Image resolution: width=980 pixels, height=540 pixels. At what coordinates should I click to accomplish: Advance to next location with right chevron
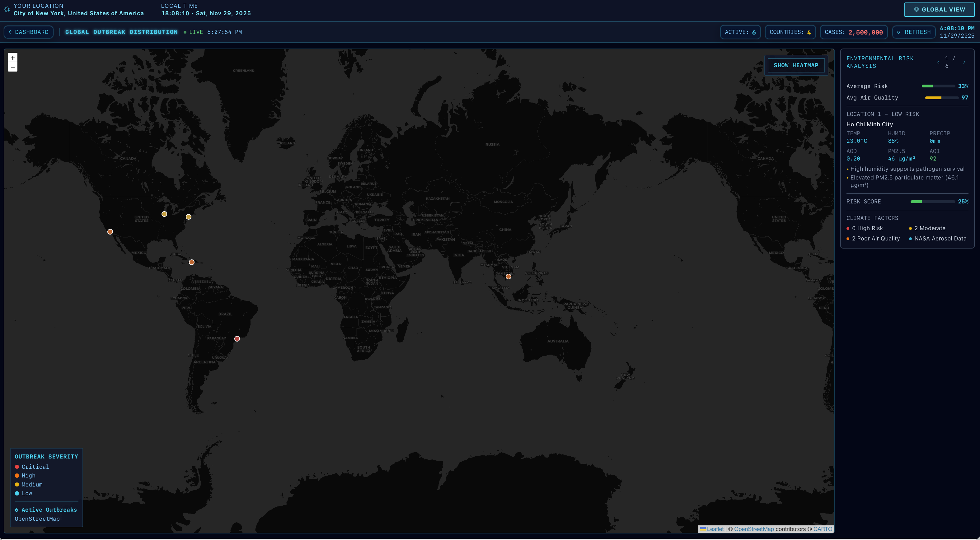[964, 62]
